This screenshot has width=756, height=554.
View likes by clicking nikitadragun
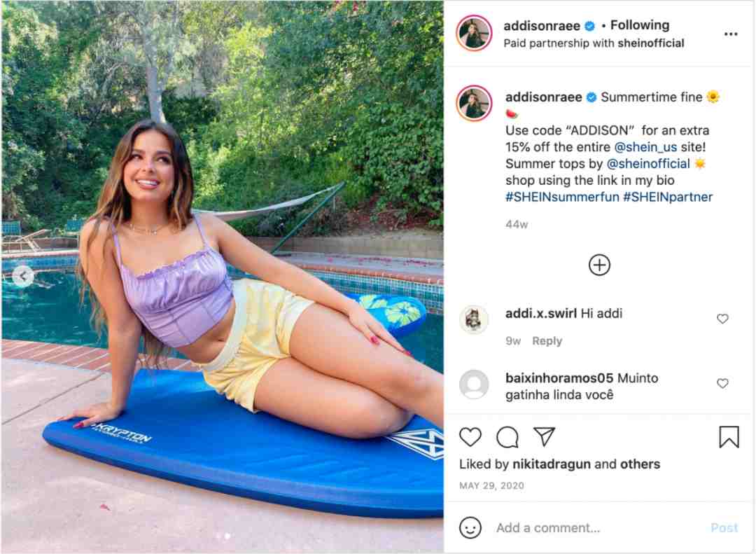point(551,464)
